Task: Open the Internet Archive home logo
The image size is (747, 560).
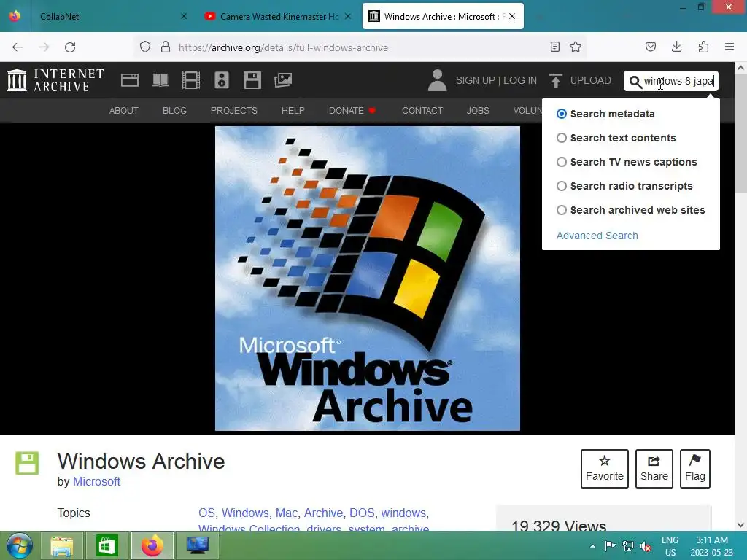Action: pyautogui.click(x=55, y=80)
